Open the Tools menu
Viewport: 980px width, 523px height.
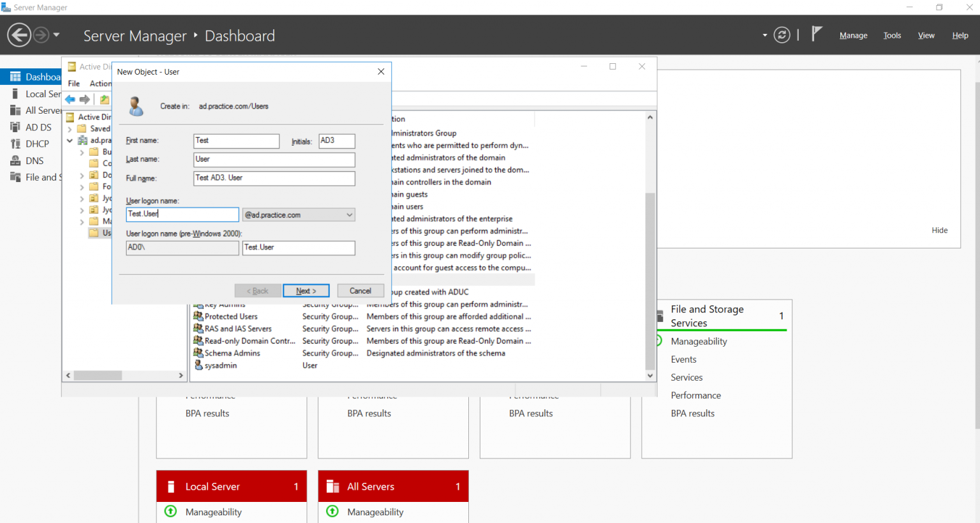click(892, 35)
